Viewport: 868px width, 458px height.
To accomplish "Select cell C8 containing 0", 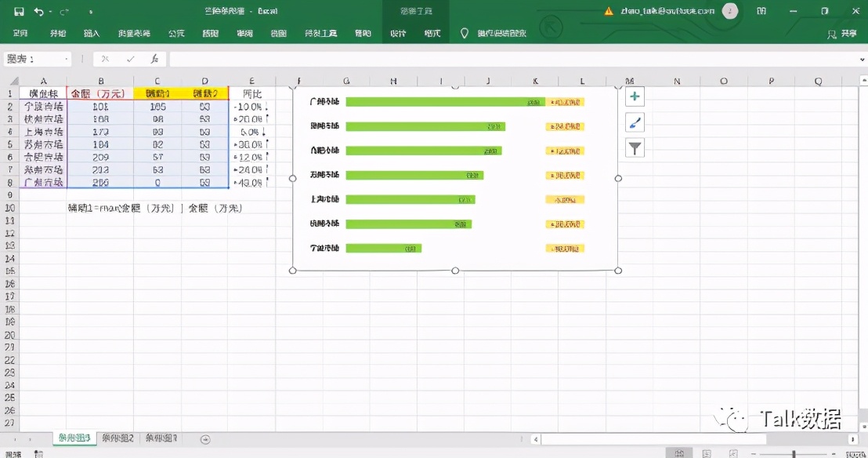I will [157, 183].
